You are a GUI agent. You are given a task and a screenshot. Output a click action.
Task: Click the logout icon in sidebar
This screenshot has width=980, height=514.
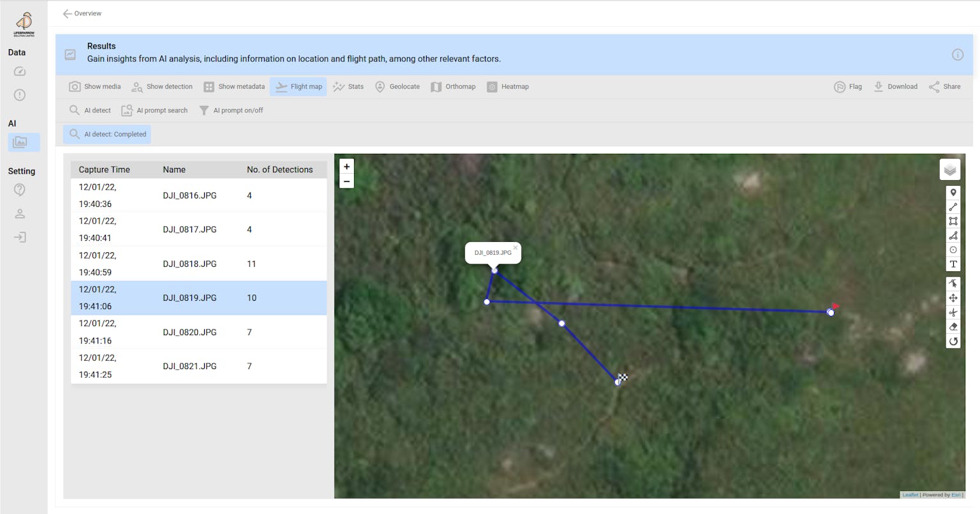tap(20, 237)
